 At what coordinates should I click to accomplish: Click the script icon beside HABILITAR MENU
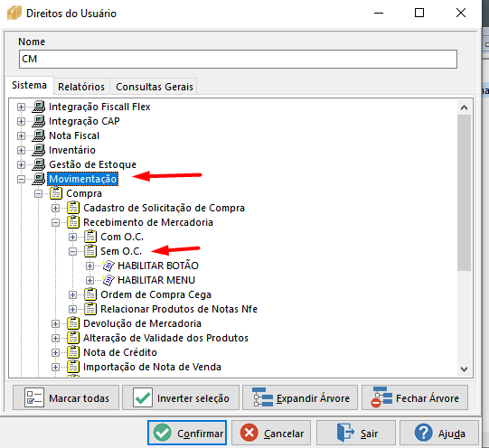point(108,280)
